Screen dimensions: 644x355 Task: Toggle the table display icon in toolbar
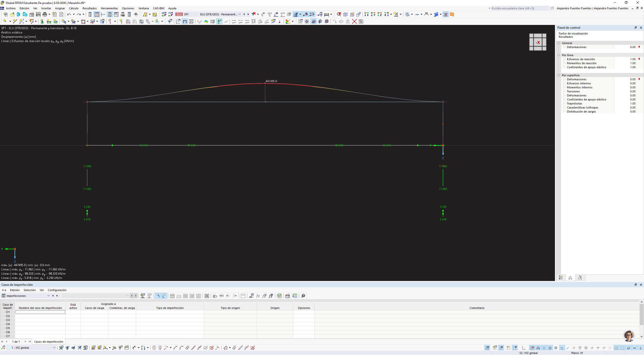97,14
